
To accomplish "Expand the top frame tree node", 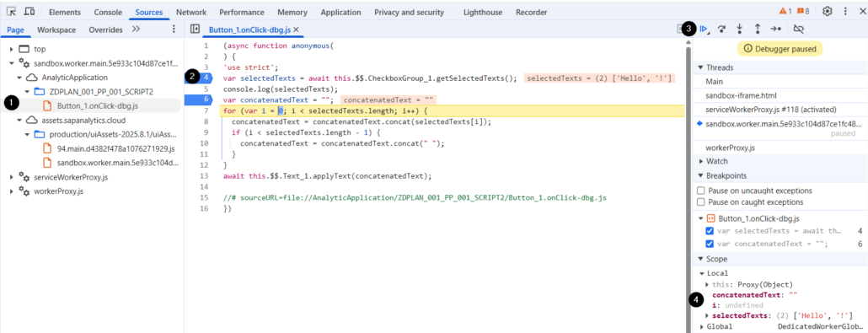I will pyautogui.click(x=12, y=49).
